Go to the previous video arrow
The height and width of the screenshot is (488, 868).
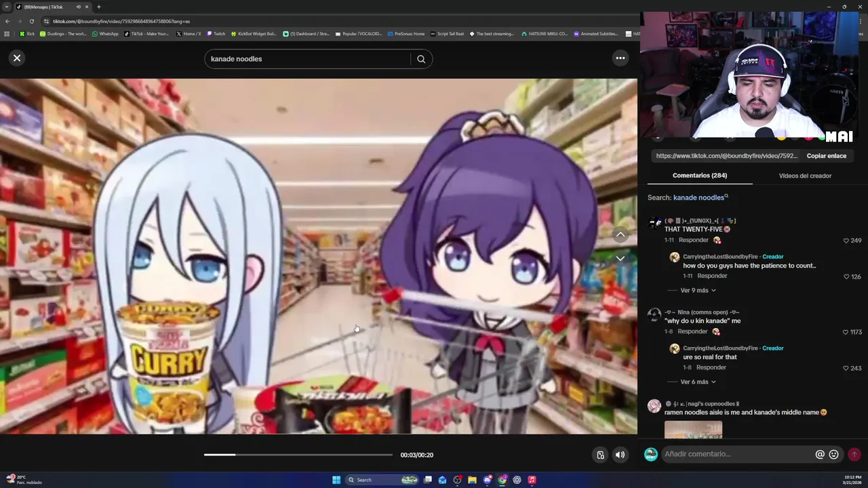point(620,235)
